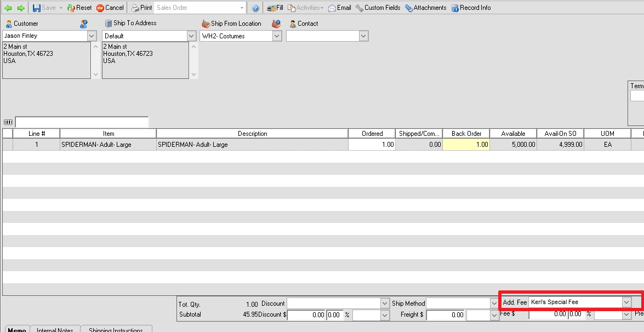Click the location lookup icon beside Ship From Location
Screen dimensions: 644x332
pos(276,24)
